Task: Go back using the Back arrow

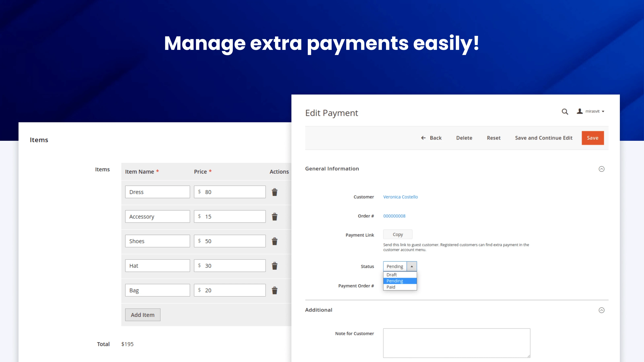Action: click(x=431, y=138)
